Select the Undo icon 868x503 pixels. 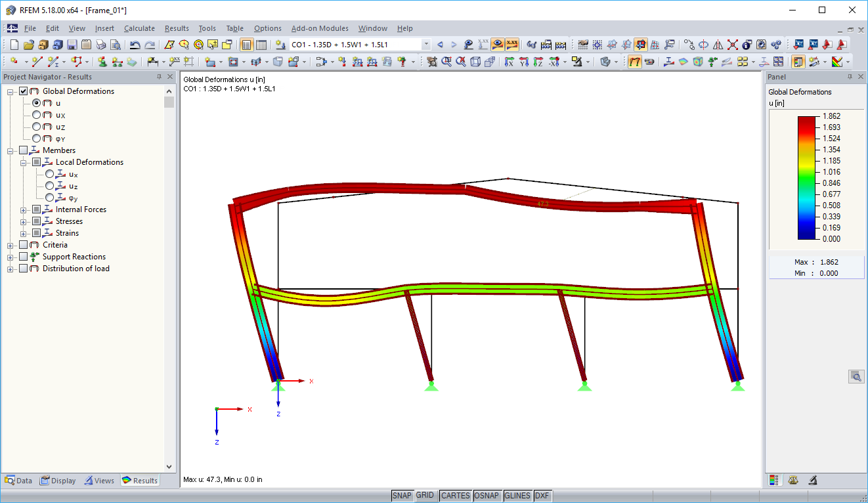point(135,44)
